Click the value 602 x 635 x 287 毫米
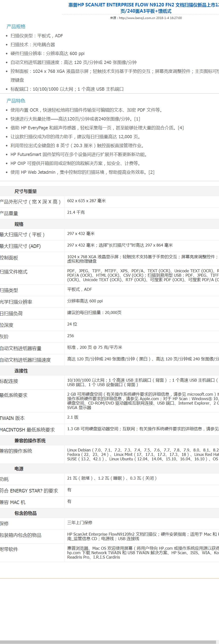Screen dimensions: 219x644 tap(86, 201)
